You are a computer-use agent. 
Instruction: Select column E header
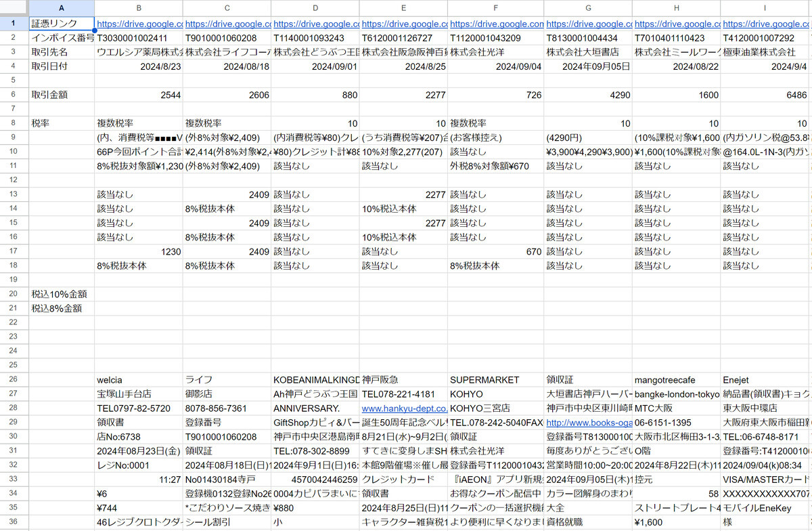click(x=403, y=8)
